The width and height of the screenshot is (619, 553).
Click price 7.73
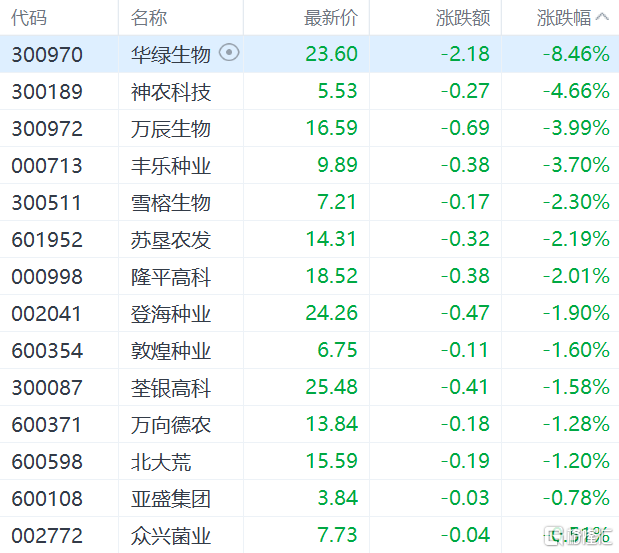coord(337,534)
